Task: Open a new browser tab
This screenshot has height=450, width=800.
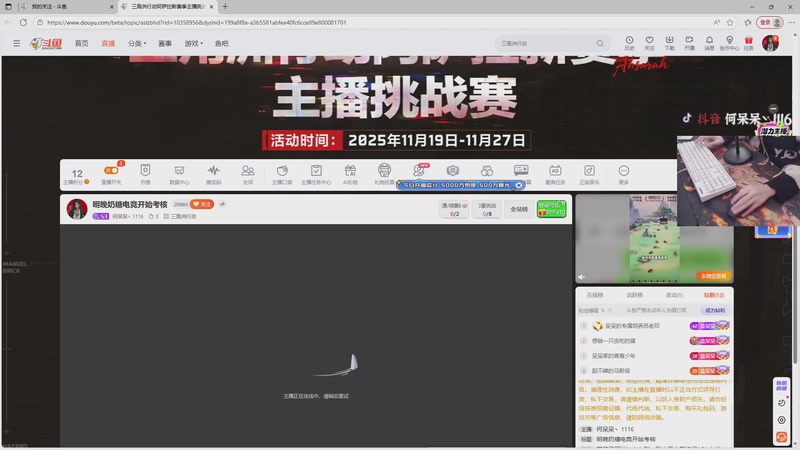Action: [x=225, y=7]
